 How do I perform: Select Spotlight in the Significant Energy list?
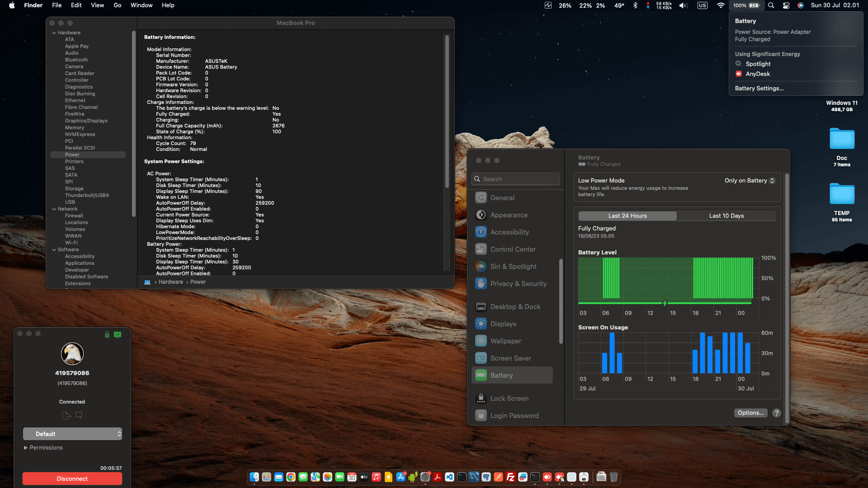[x=758, y=64]
